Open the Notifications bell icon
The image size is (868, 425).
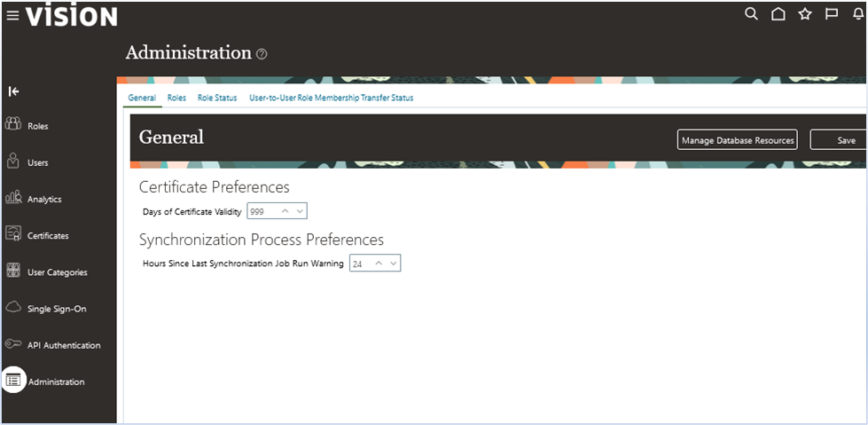[858, 14]
